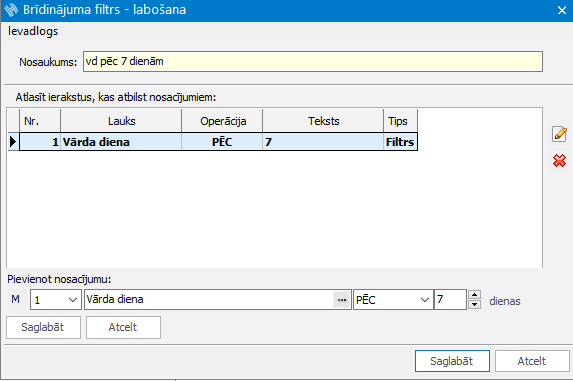
Task: Delete condition with the red X icon
Action: pos(559,161)
